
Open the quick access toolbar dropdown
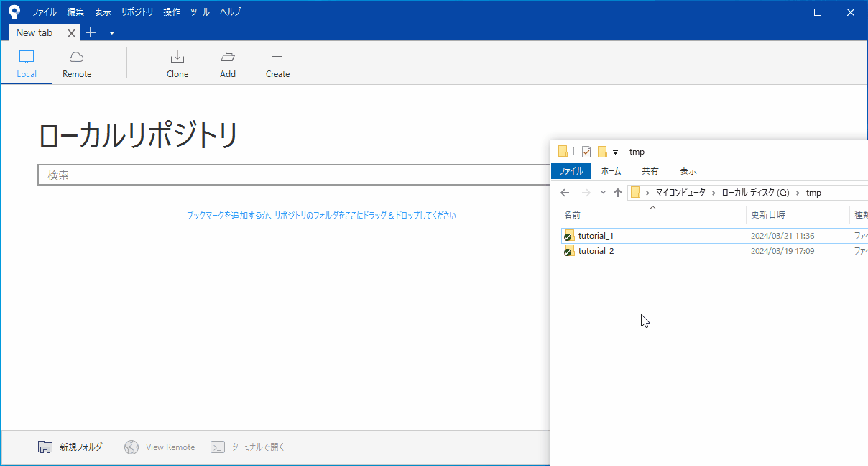(616, 152)
